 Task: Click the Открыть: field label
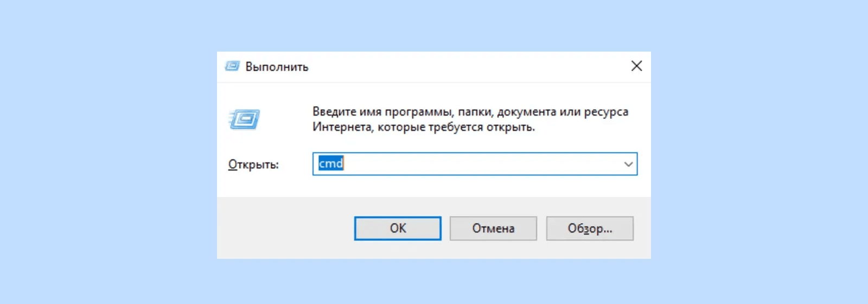click(253, 164)
